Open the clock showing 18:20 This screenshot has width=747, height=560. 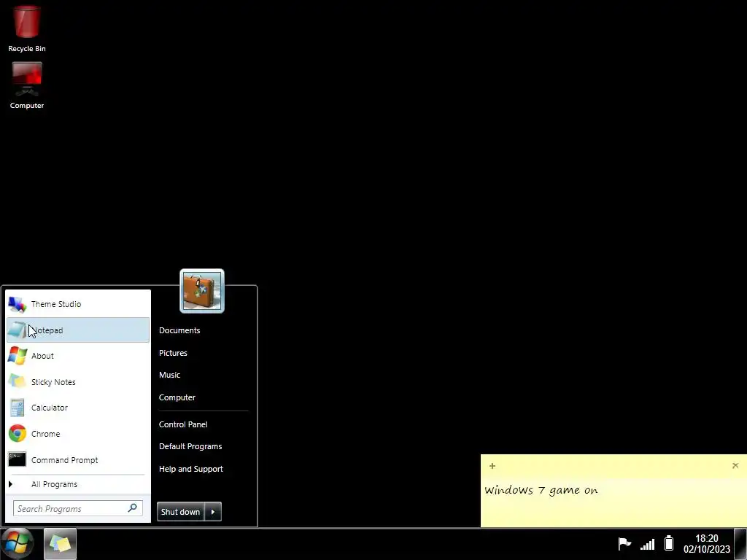click(706, 543)
